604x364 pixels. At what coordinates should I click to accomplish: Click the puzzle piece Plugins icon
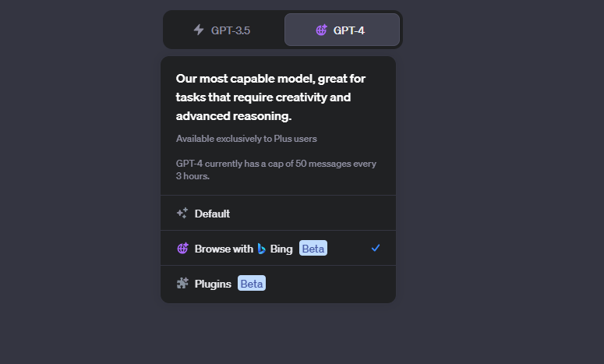[x=182, y=284]
